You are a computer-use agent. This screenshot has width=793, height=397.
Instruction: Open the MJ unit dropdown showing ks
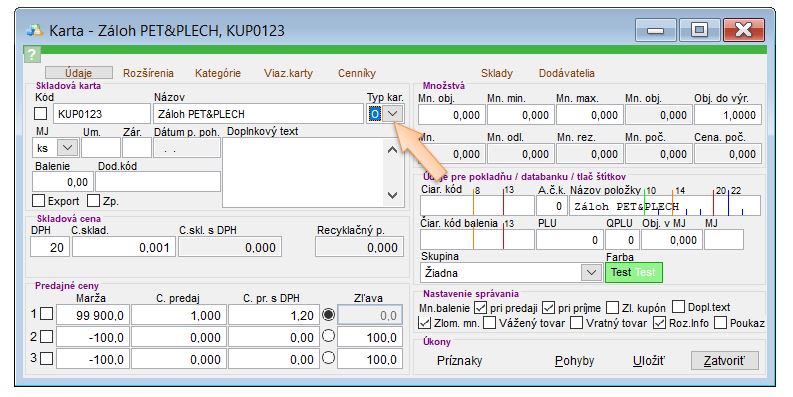[67, 148]
